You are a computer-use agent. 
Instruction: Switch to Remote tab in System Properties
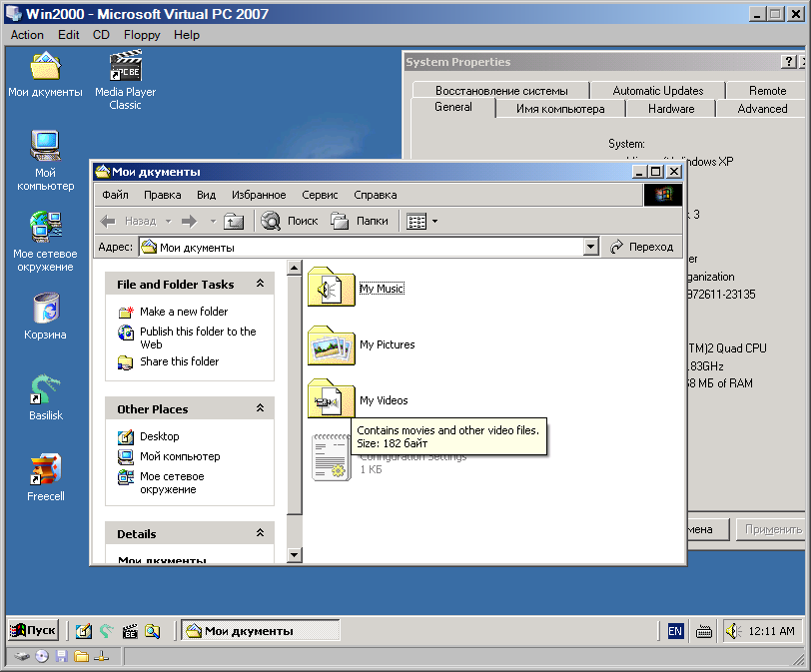pyautogui.click(x=767, y=91)
